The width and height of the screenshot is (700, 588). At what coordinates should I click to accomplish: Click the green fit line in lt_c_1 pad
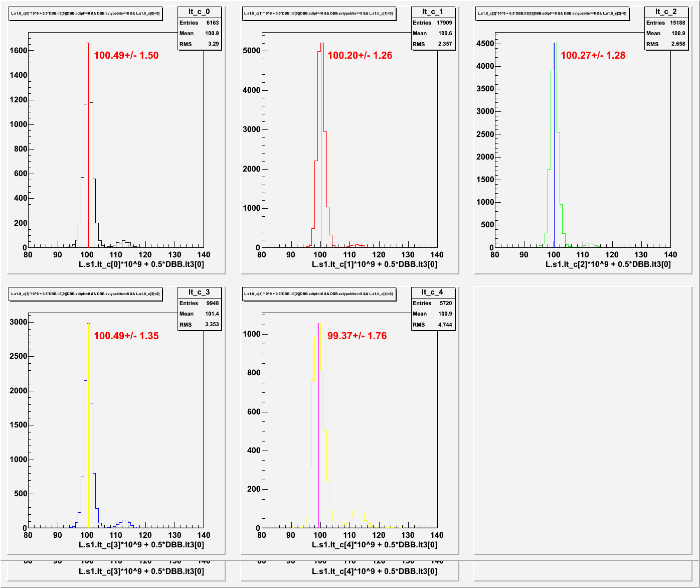(x=321, y=145)
